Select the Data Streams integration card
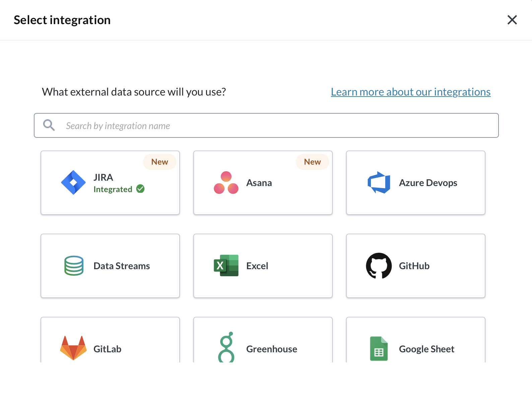Viewport: 532px width, 415px height. point(110,266)
